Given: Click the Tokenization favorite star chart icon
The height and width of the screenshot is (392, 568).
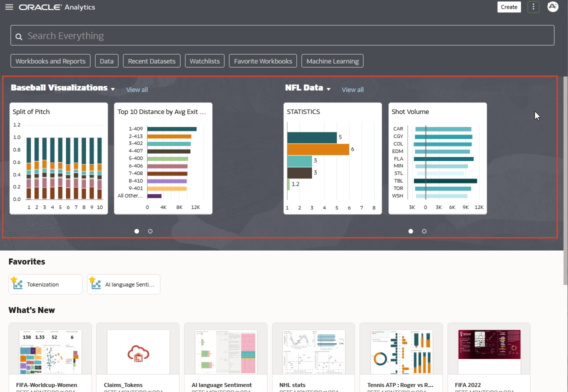Looking at the screenshot, I should (x=18, y=283).
